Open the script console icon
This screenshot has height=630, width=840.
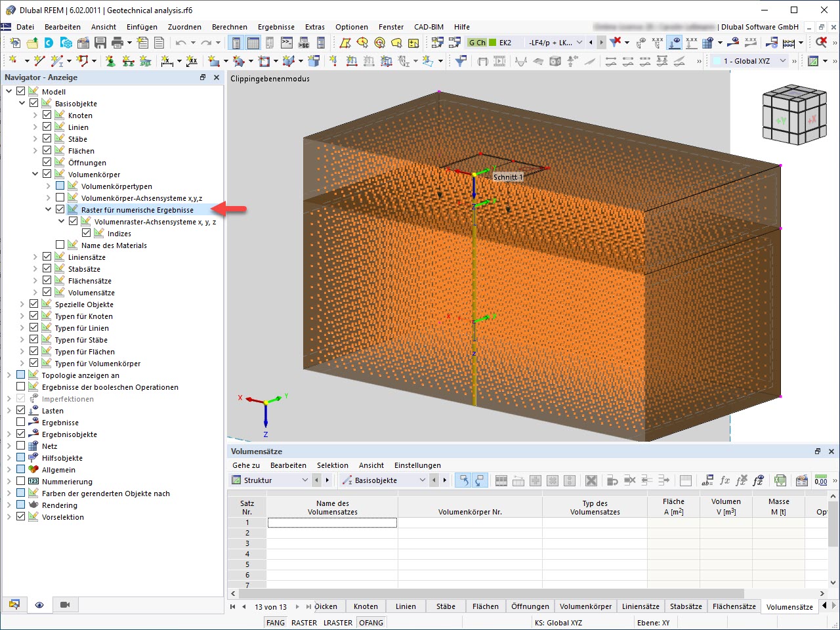[x=287, y=43]
